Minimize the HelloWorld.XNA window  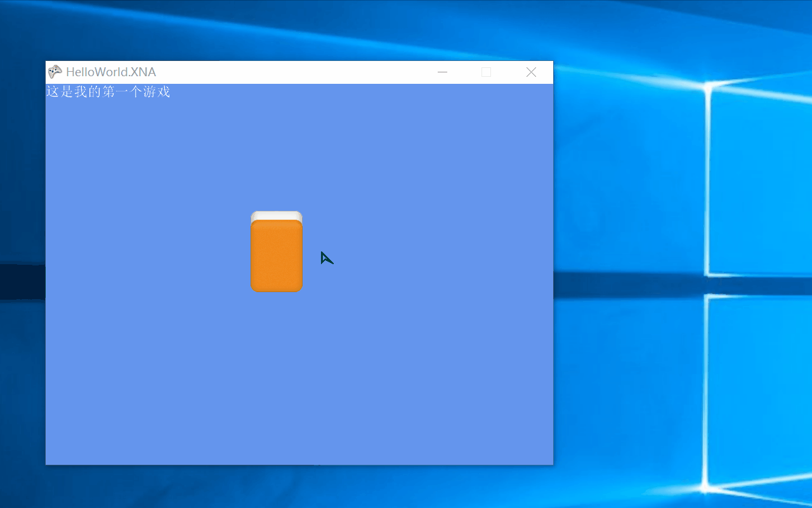point(443,72)
